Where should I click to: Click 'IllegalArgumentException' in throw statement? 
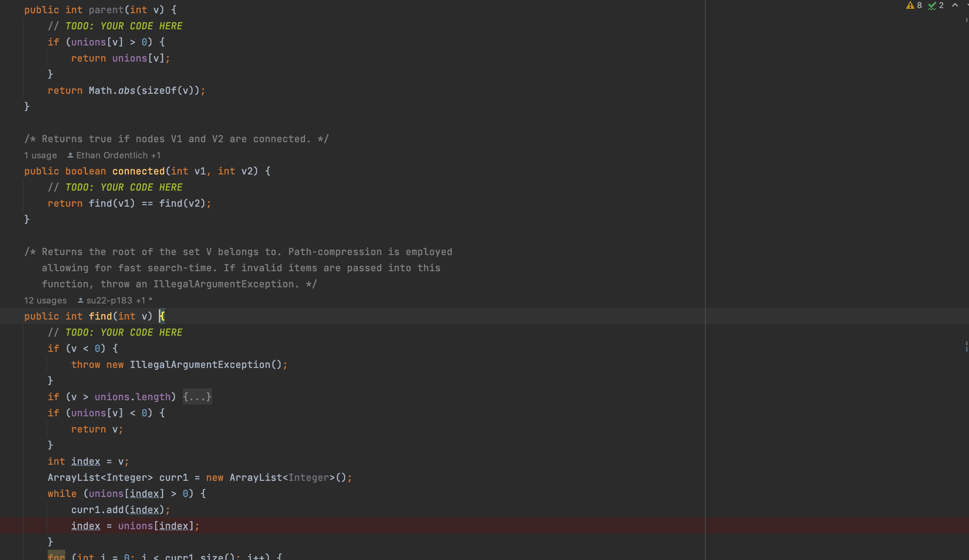(x=200, y=365)
